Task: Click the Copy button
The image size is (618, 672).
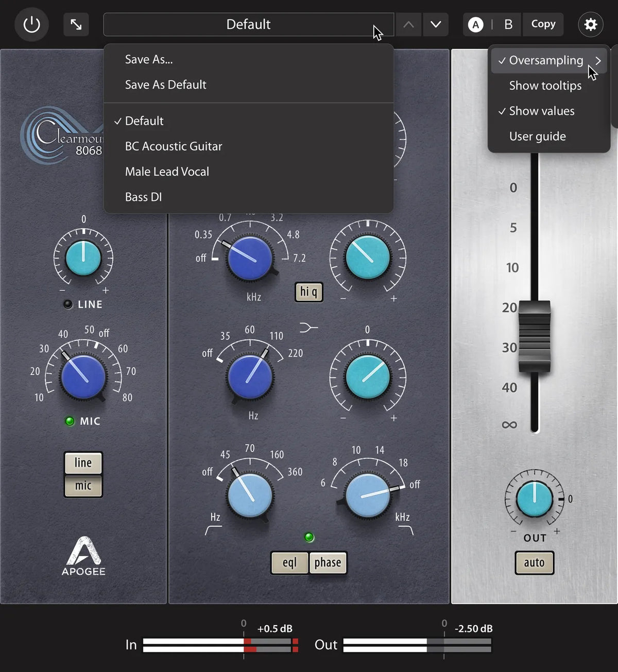Action: (543, 24)
